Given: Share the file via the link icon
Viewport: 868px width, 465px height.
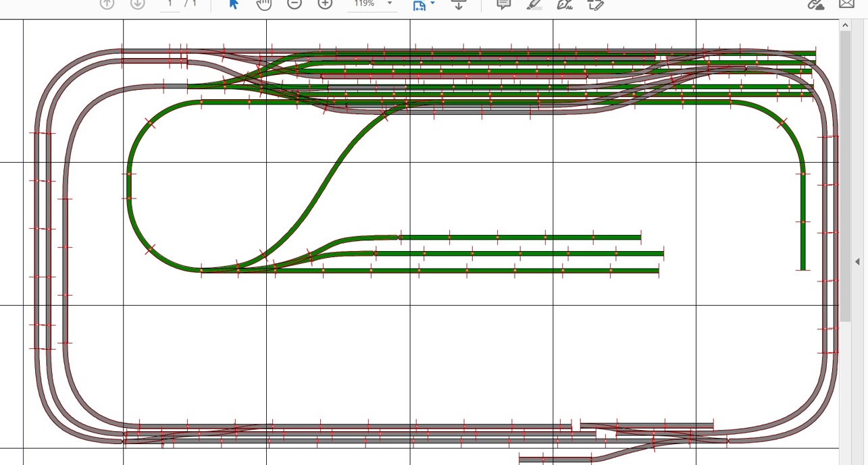Looking at the screenshot, I should [816, 4].
